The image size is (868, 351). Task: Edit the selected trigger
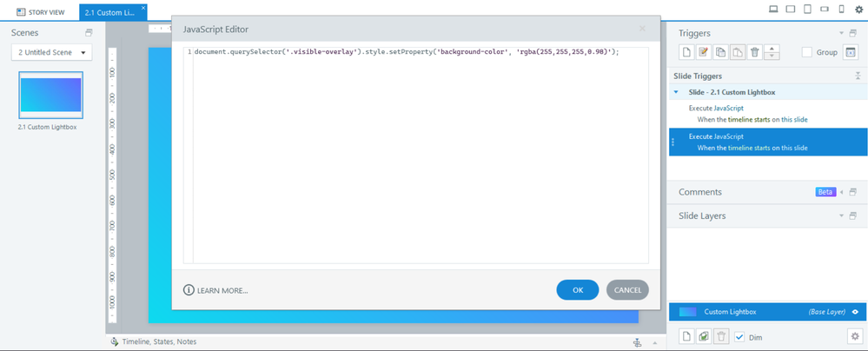click(x=704, y=52)
